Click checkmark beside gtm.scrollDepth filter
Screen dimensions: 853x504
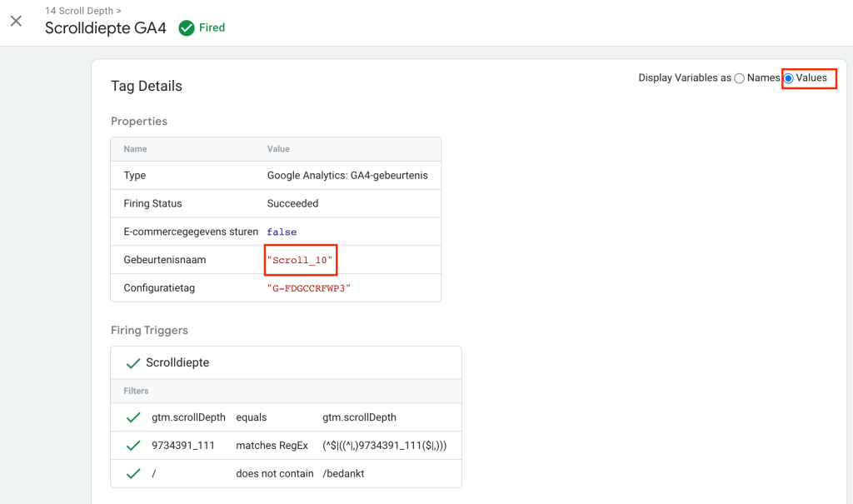[132, 417]
